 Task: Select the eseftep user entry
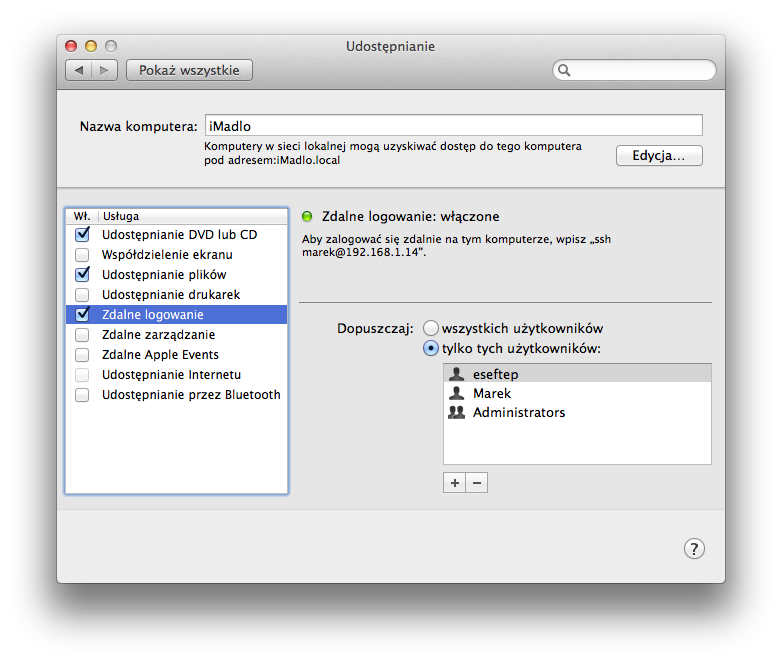pyautogui.click(x=577, y=374)
